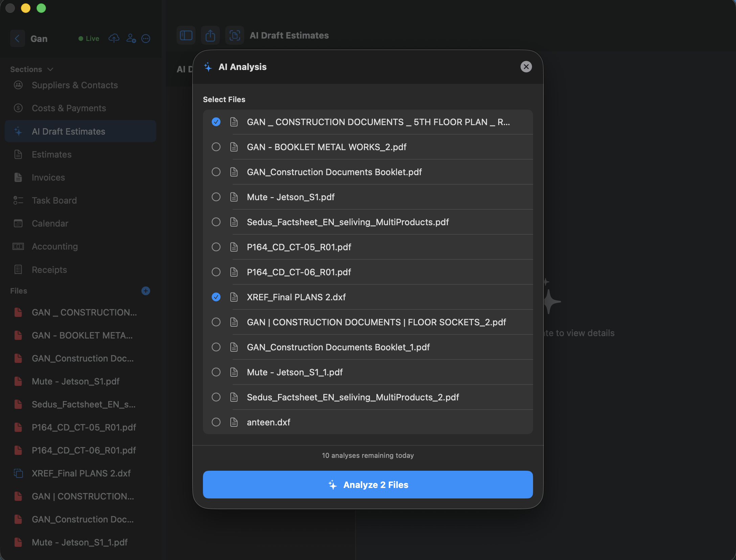Screen dimensions: 736x560
Task: Open XREF_Final PLANS 2.dxf in sidebar
Action: [80, 473]
